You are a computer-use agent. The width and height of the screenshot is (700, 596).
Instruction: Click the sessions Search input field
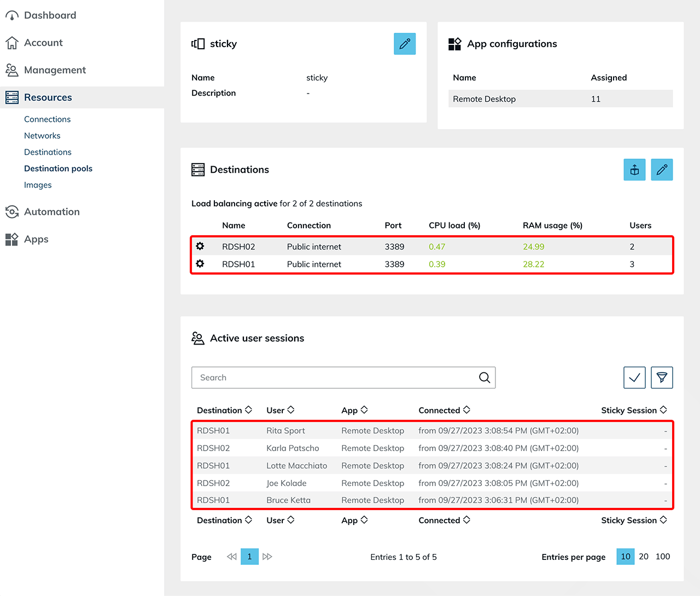[x=334, y=378]
